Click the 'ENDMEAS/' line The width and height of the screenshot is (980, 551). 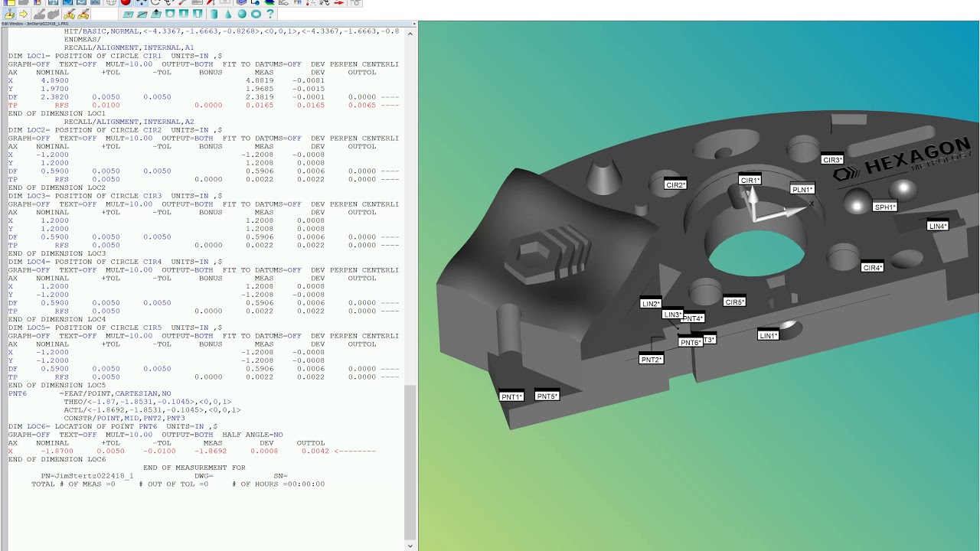(82, 39)
